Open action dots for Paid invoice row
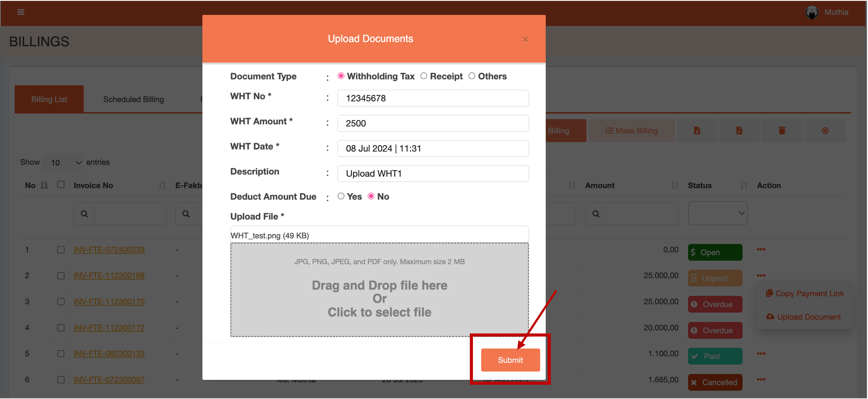 [x=761, y=353]
